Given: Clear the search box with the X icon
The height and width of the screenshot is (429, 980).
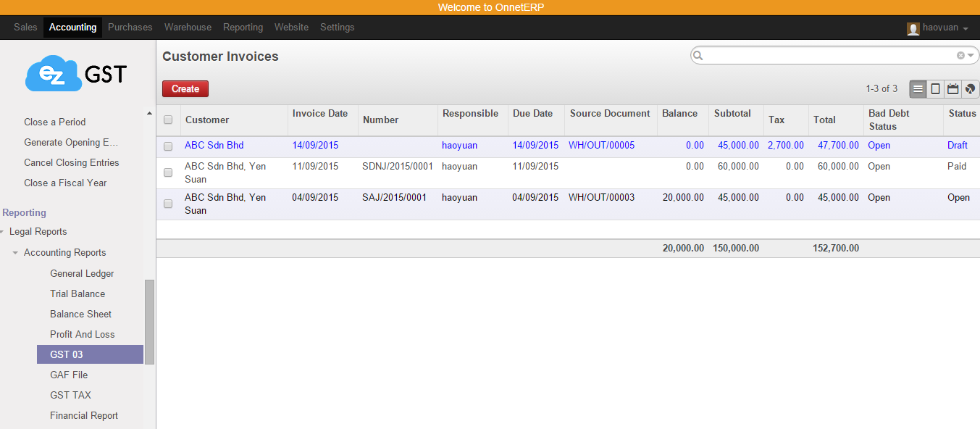Looking at the screenshot, I should [961, 55].
